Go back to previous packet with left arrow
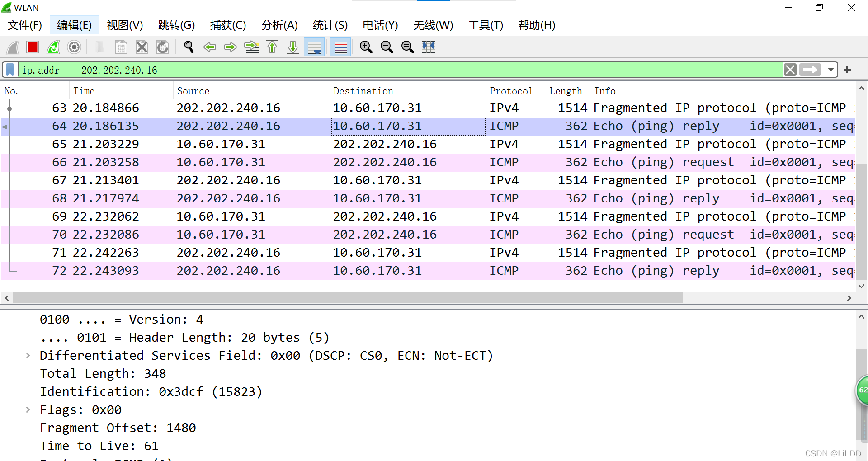 pos(210,47)
